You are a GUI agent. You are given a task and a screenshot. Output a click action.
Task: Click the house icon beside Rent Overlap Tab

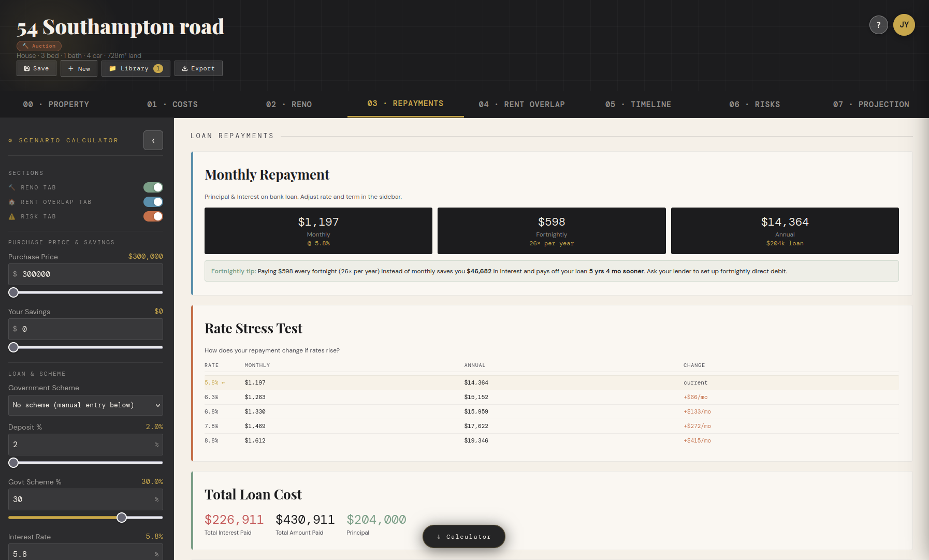pyautogui.click(x=11, y=202)
